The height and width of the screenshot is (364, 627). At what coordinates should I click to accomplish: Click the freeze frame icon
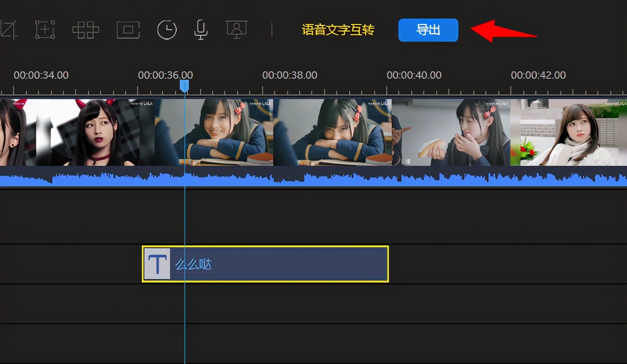pyautogui.click(x=128, y=30)
